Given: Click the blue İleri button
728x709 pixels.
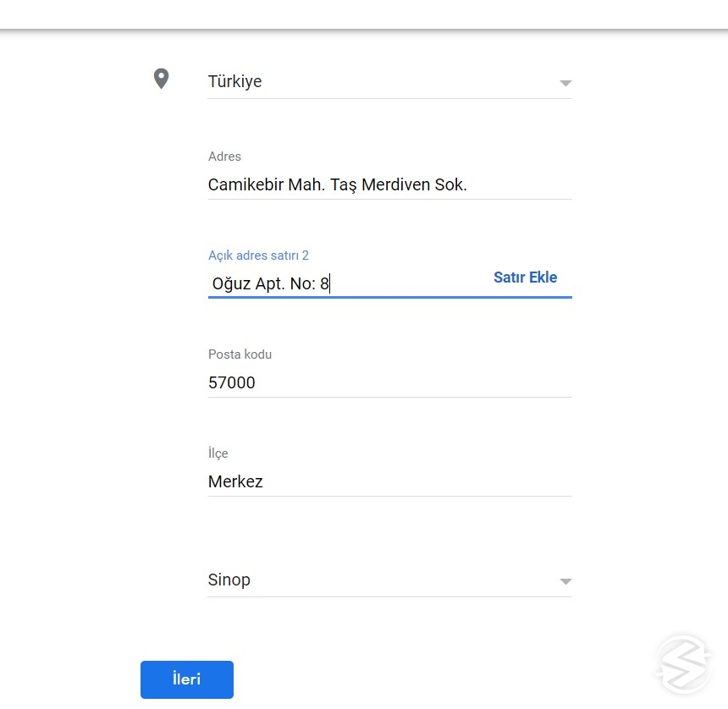Looking at the screenshot, I should click(x=186, y=679).
